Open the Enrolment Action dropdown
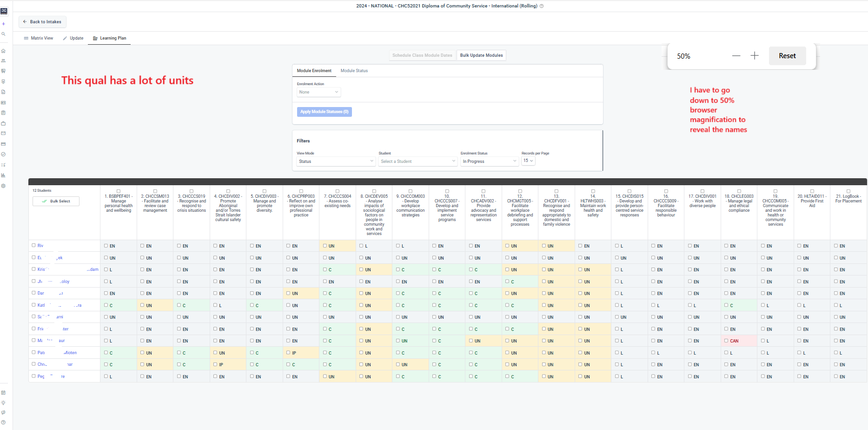This screenshot has height=430, width=868. pos(319,92)
